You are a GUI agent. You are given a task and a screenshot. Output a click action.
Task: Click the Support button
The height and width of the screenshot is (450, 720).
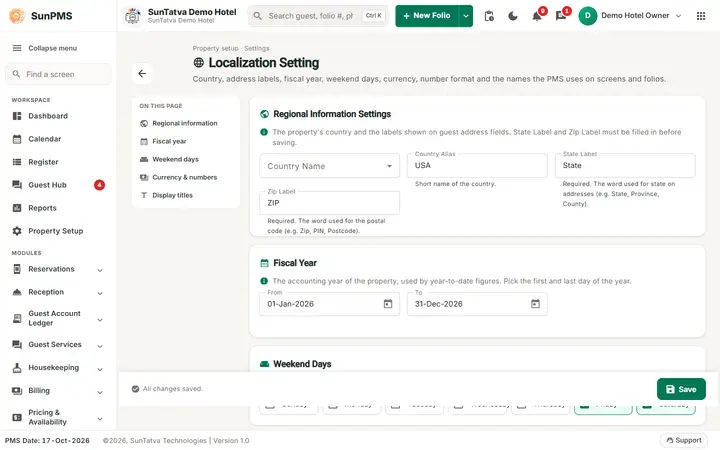point(684,440)
